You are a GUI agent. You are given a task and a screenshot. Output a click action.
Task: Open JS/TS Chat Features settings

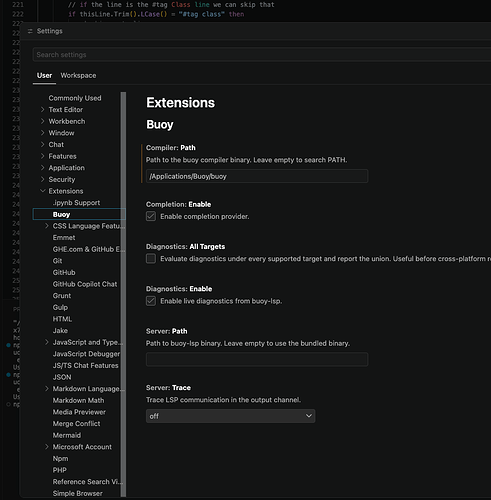(86, 366)
